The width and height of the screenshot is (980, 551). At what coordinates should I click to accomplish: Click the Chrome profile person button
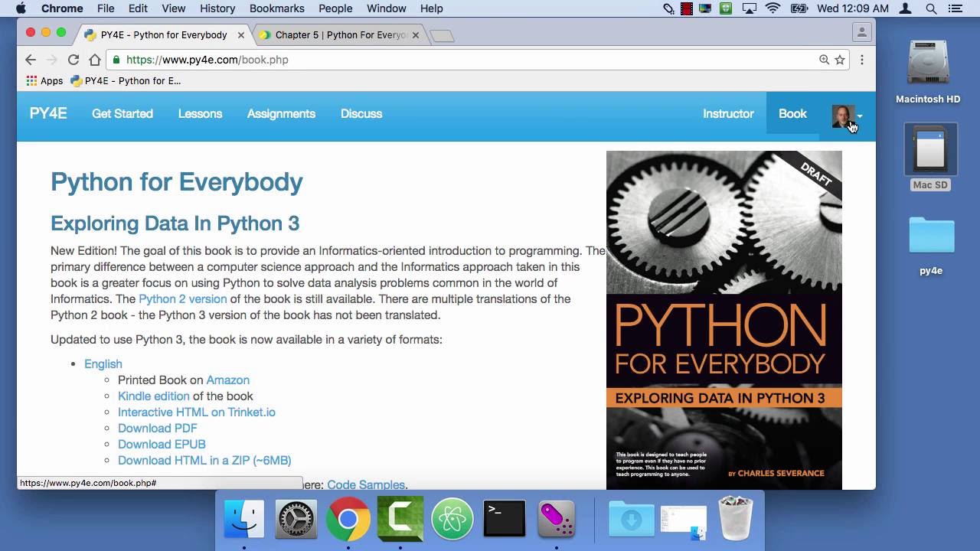coord(862,32)
